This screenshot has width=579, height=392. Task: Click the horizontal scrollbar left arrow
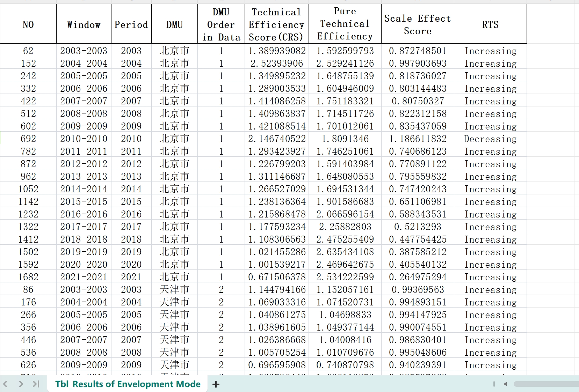pyautogui.click(x=505, y=384)
